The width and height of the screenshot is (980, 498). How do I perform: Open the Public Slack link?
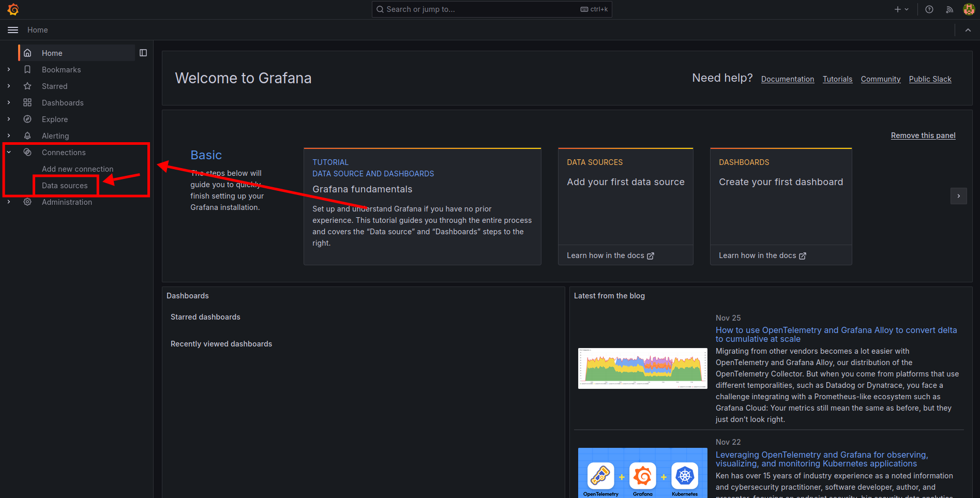[x=930, y=79]
